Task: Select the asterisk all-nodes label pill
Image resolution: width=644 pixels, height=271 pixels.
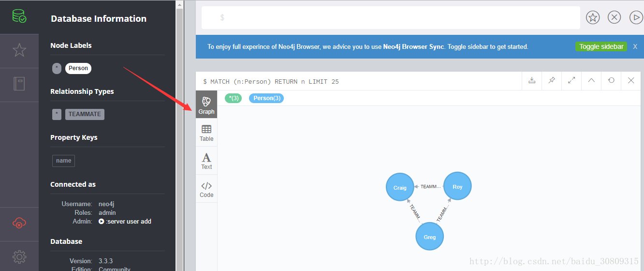Action: tap(57, 68)
